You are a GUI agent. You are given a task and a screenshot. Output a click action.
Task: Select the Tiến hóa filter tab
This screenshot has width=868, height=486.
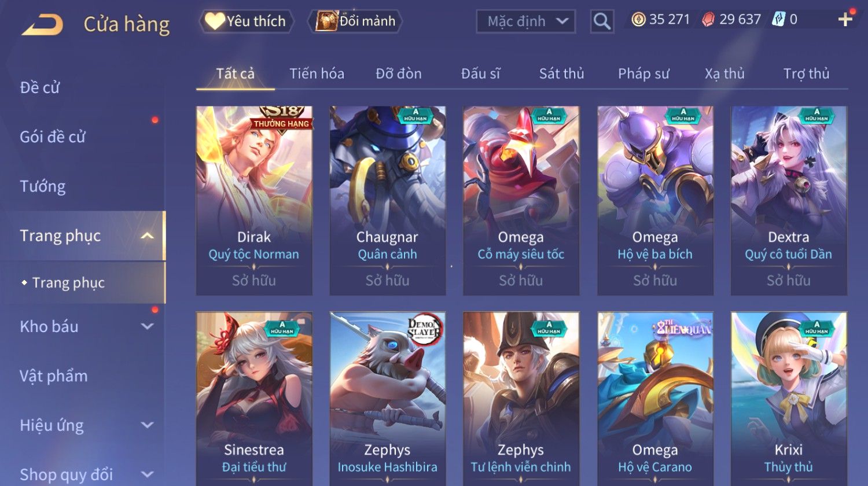[317, 73]
